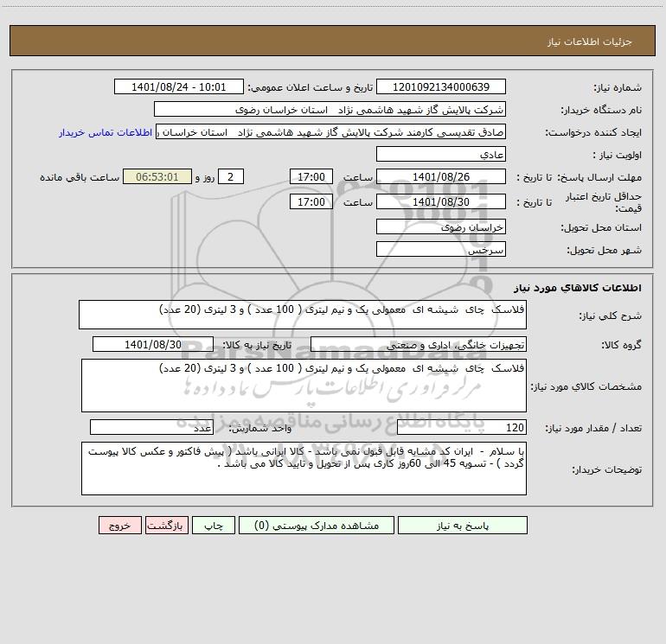Click the need number field 1201092134000639
The width and height of the screenshot is (666, 644).
coord(441,86)
